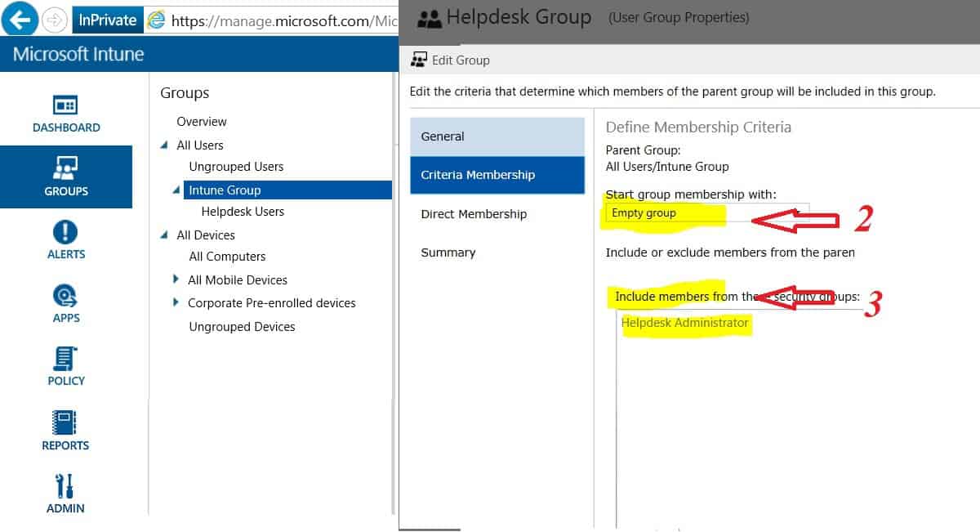Open the Groups workspace icon
980x532 pixels.
click(65, 168)
